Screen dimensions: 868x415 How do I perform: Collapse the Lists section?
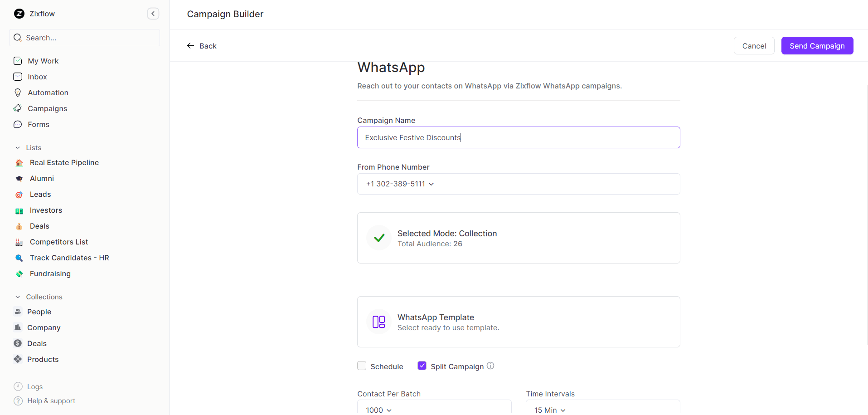pyautogui.click(x=17, y=147)
